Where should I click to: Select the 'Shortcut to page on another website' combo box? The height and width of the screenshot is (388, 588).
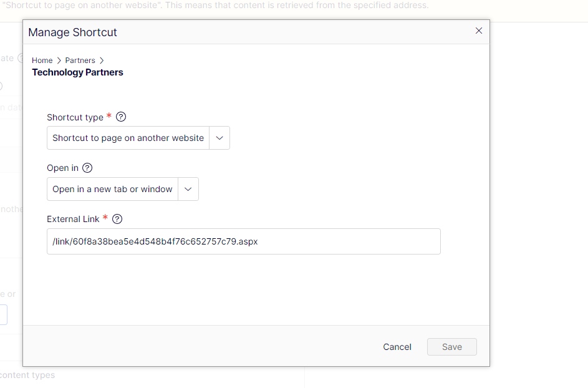click(x=128, y=138)
